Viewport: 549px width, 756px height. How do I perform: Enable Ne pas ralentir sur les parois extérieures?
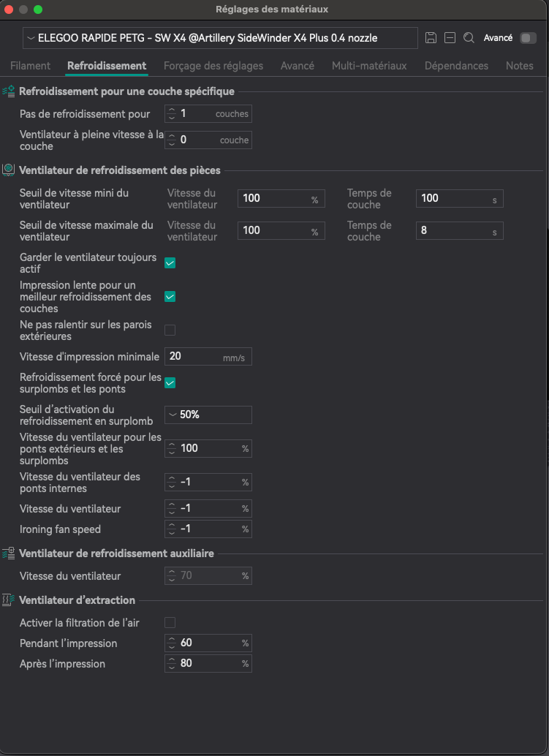(x=170, y=330)
